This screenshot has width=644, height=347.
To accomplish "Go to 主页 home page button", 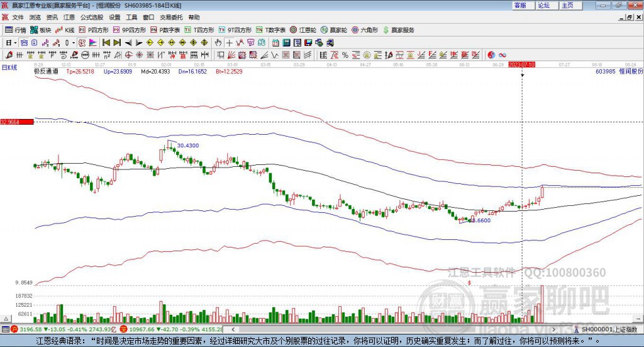I will point(567,5).
